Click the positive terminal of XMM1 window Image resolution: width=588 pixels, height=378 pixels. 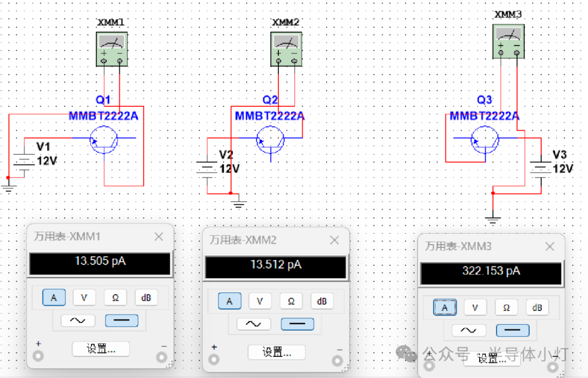pos(38,356)
